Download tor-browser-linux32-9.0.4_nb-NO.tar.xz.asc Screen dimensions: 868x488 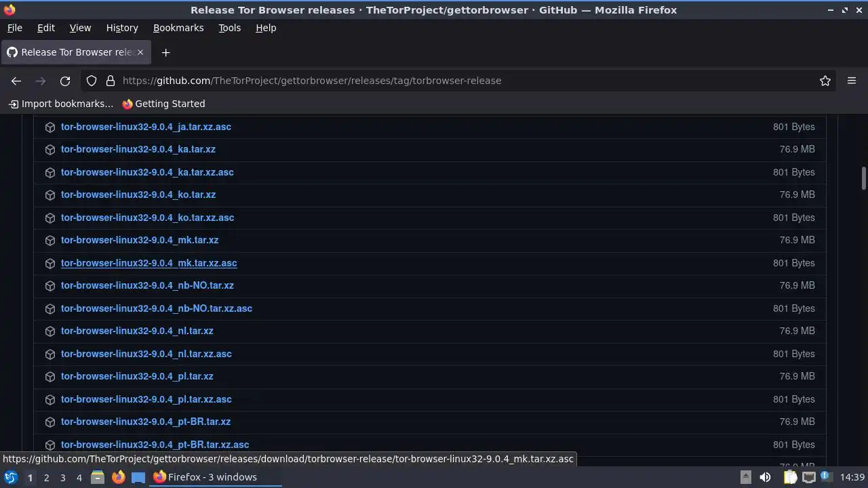click(157, 308)
